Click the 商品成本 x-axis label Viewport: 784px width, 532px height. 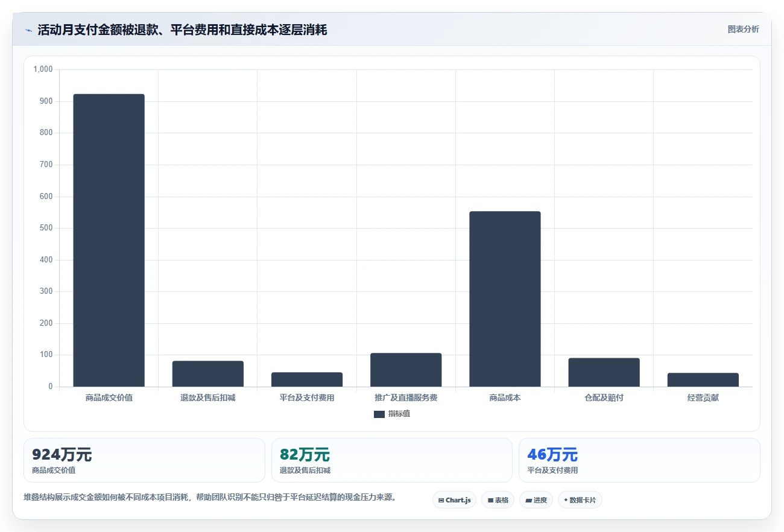tap(505, 398)
